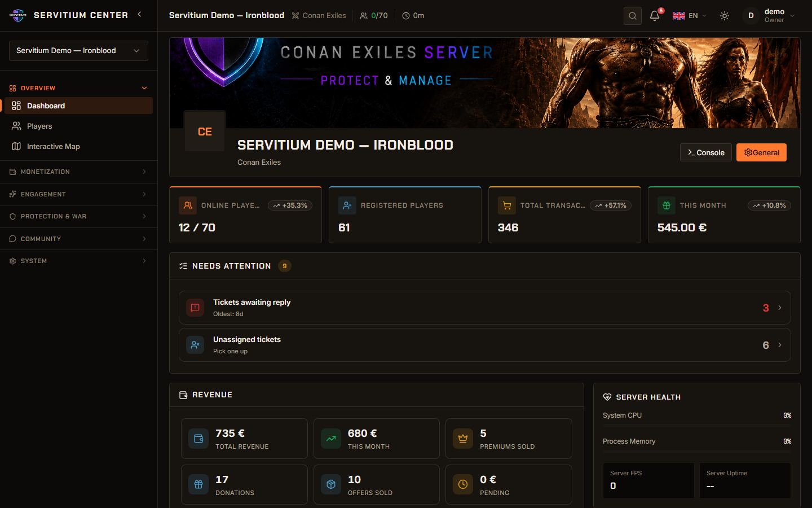
Task: Click the Process Memory usage bar
Action: coord(697,451)
